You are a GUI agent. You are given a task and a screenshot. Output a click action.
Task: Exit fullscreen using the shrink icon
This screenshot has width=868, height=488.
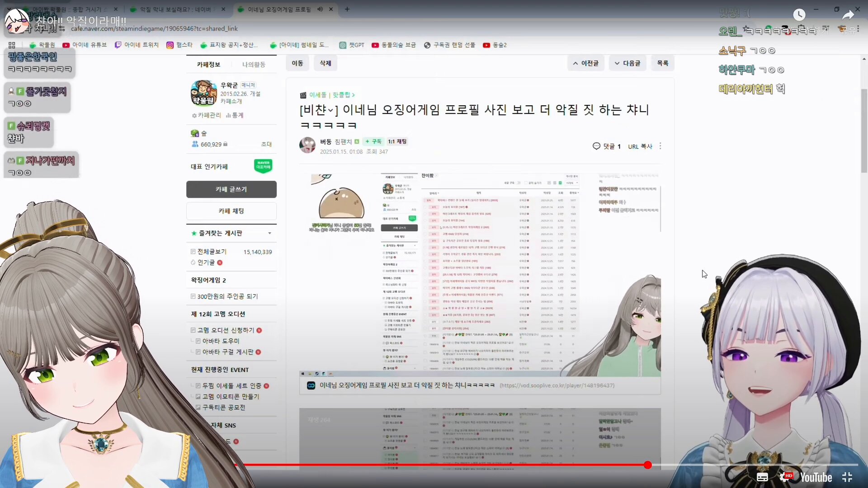pos(847,477)
